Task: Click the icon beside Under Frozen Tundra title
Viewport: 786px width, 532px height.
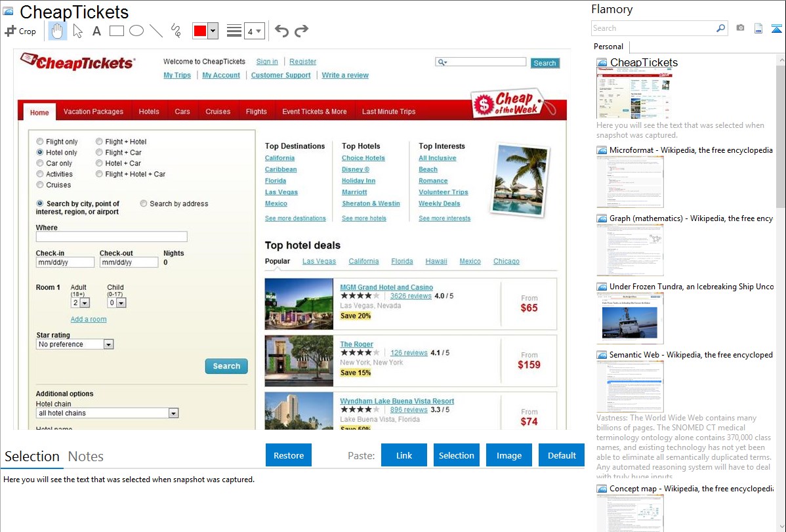Action: (602, 287)
